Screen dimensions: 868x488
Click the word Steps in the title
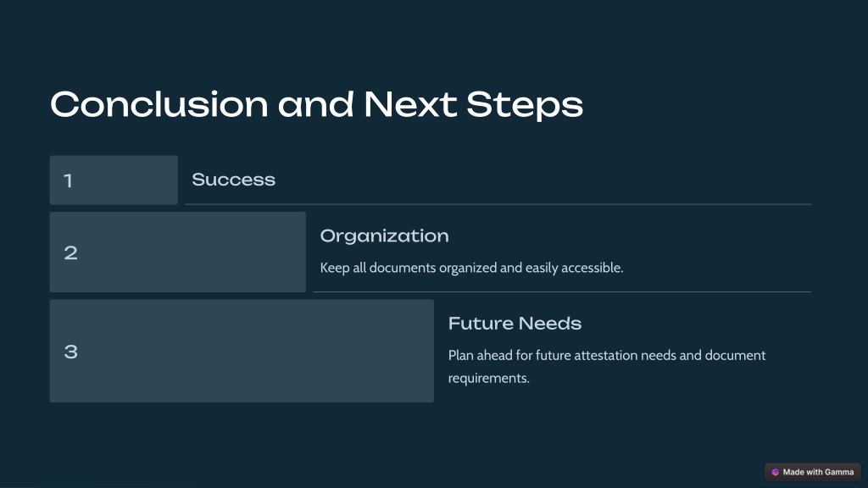[525, 104]
